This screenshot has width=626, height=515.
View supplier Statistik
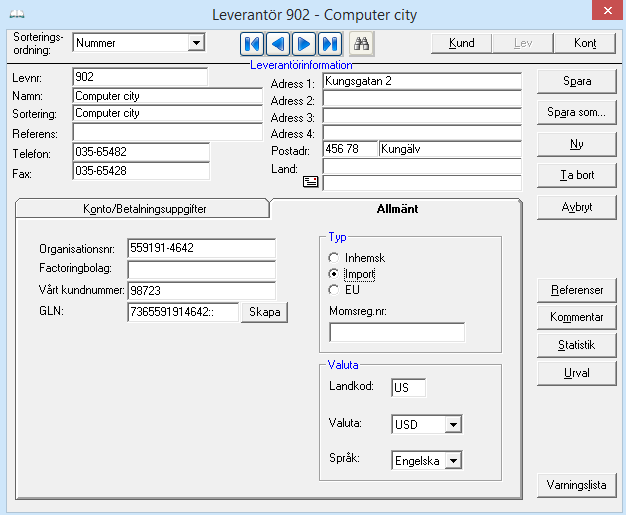577,345
